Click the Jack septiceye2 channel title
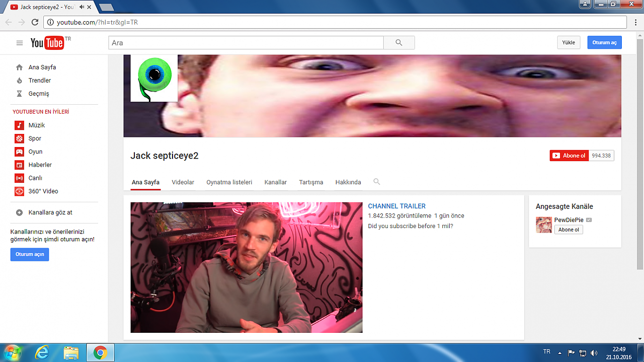The height and width of the screenshot is (362, 644). point(165,156)
